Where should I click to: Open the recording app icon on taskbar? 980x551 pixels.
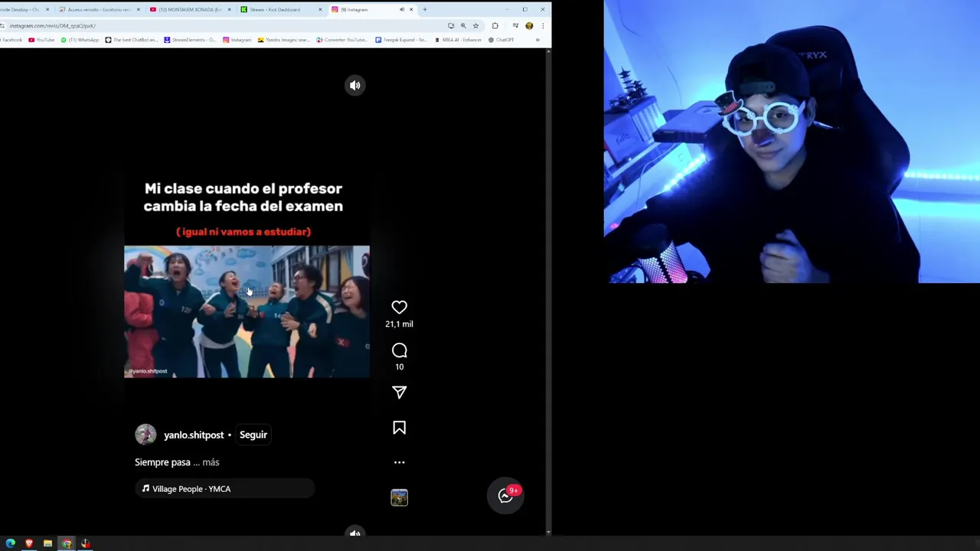coord(85,543)
